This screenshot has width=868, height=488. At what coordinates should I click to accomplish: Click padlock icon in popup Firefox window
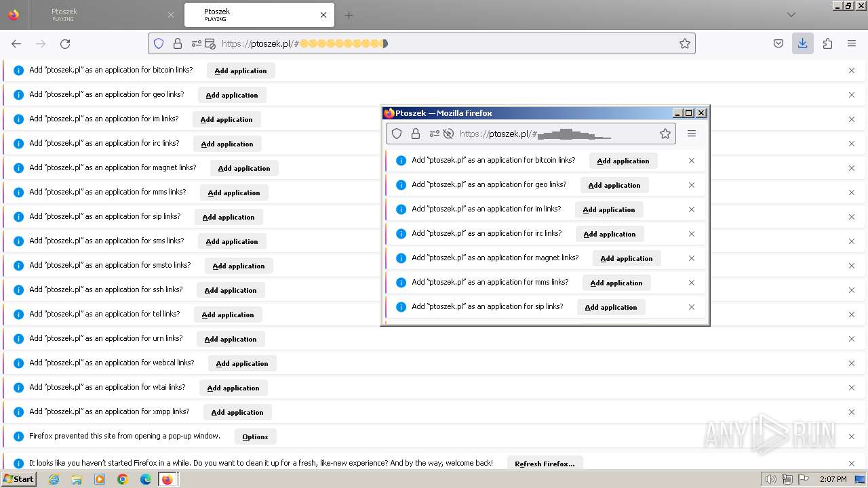point(416,134)
